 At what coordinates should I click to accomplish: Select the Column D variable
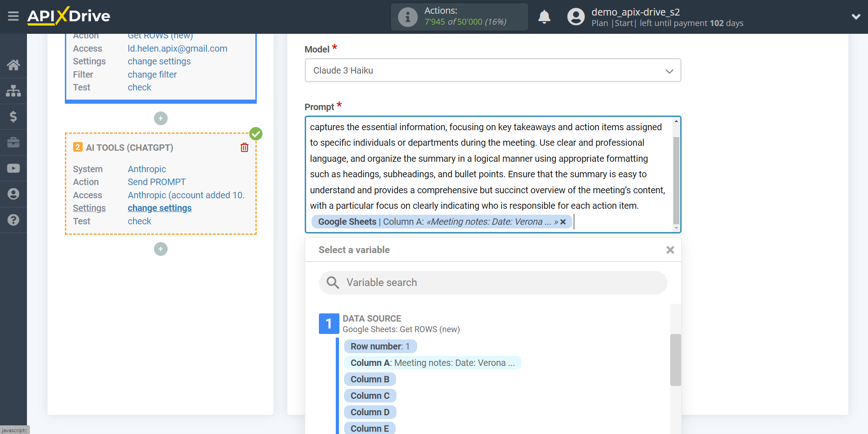coord(370,412)
